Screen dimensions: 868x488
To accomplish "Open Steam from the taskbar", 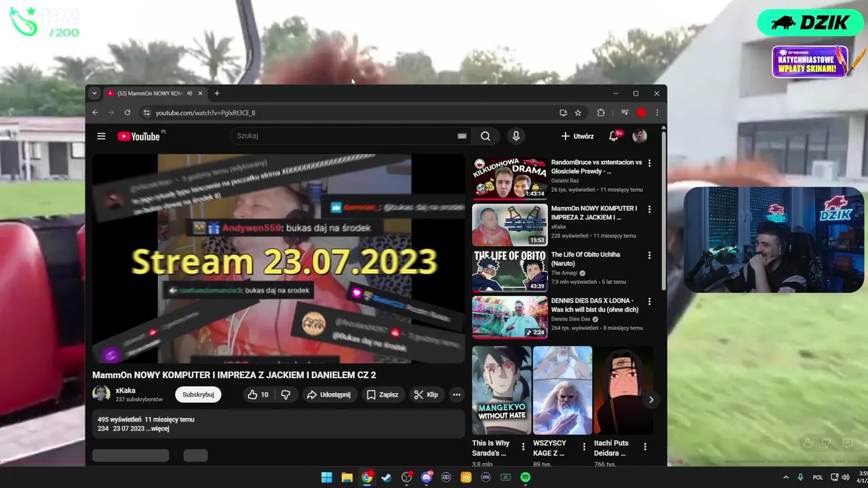I will pyautogui.click(x=387, y=477).
